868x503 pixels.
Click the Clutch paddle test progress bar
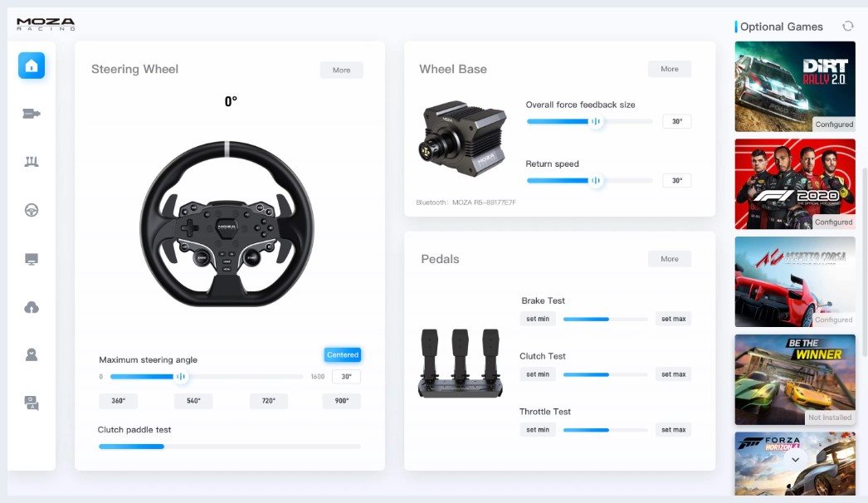[230, 446]
